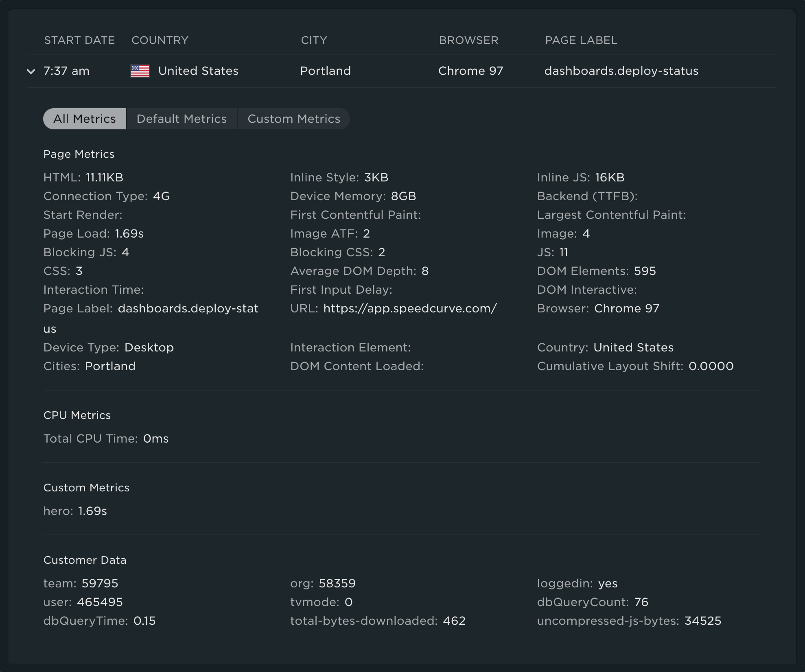Click the CITY column header
Viewport: 805px width, 672px height.
coord(314,40)
